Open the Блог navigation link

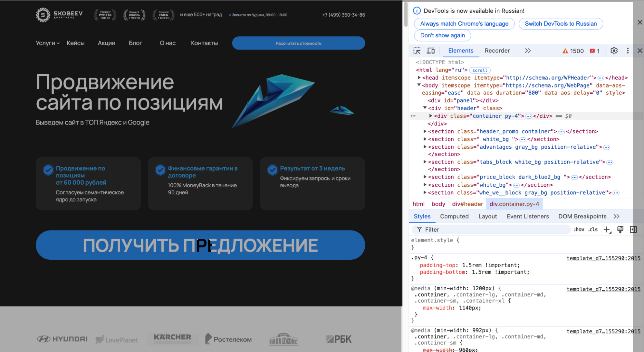135,43
